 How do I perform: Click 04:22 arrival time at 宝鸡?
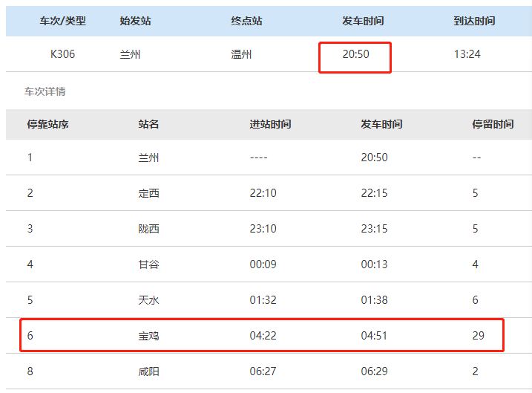click(x=263, y=336)
